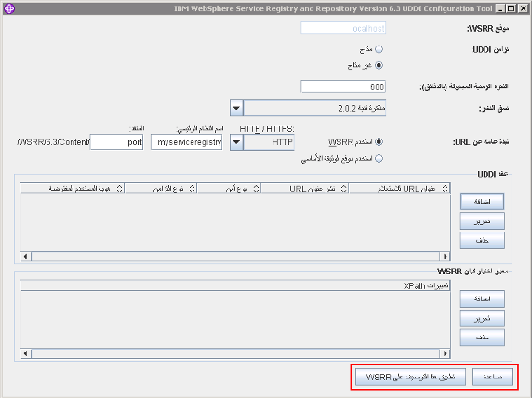Click right scroll arrow of XPath list
Viewport: 532px width, 398px height.
tap(445, 353)
